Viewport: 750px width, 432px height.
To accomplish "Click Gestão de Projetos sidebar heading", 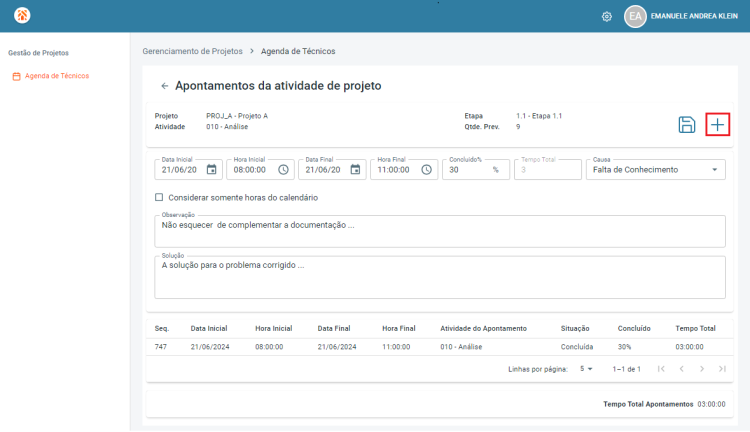I will pos(38,53).
